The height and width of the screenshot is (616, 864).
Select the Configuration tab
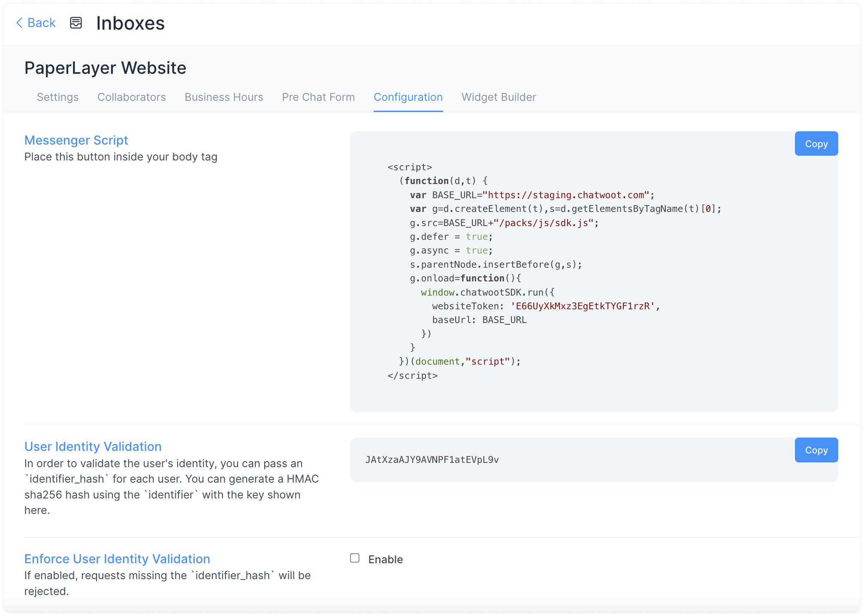point(408,97)
